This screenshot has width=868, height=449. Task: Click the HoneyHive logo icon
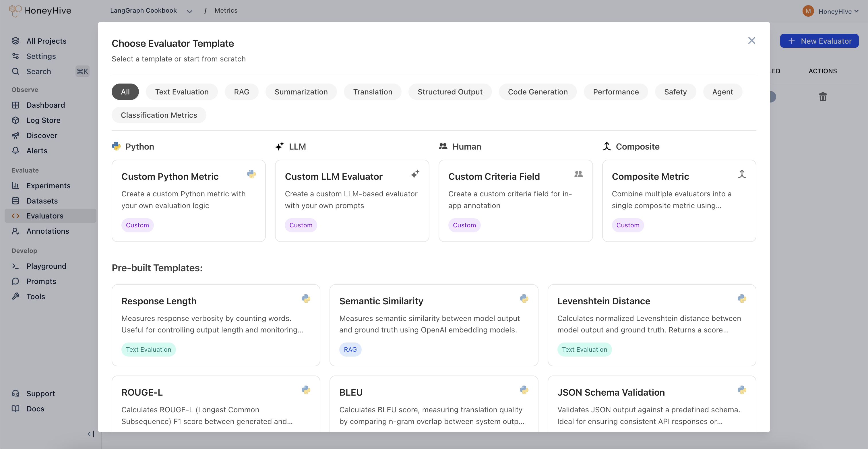(x=15, y=11)
